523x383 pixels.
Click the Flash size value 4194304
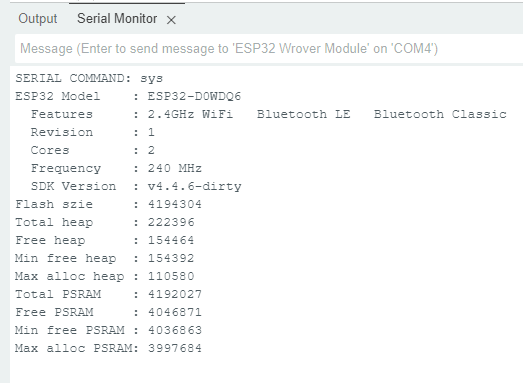(175, 205)
